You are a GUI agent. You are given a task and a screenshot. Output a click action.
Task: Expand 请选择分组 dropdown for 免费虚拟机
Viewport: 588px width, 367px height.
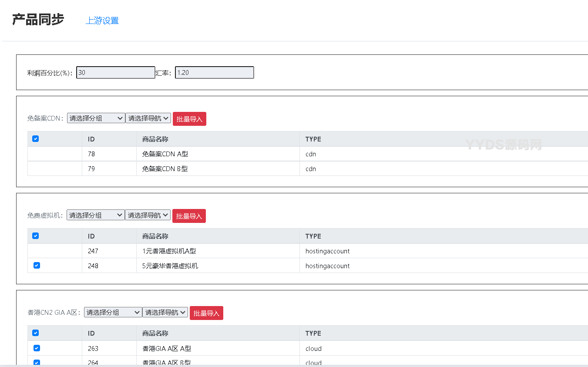pos(95,215)
